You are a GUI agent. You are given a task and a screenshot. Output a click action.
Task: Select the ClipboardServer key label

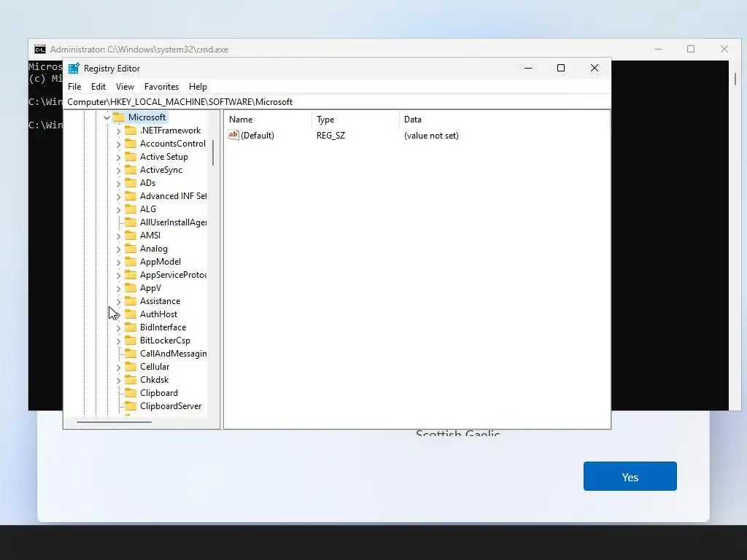pos(171,406)
